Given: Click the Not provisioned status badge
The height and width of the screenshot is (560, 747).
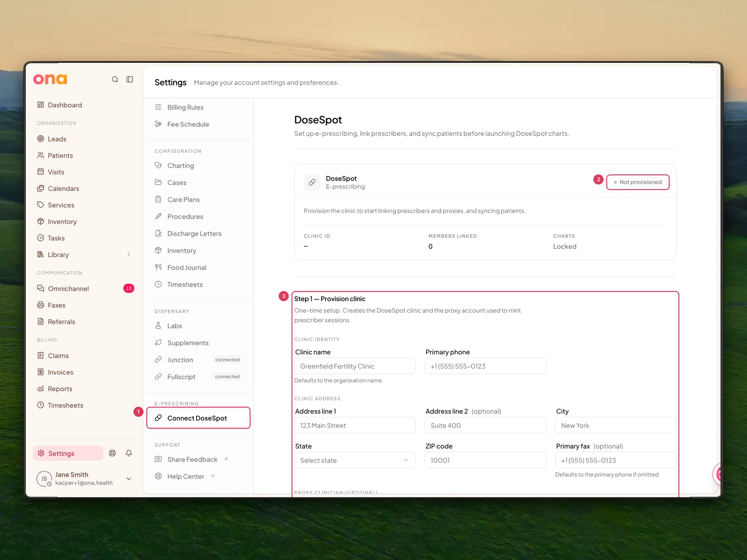Looking at the screenshot, I should (638, 182).
